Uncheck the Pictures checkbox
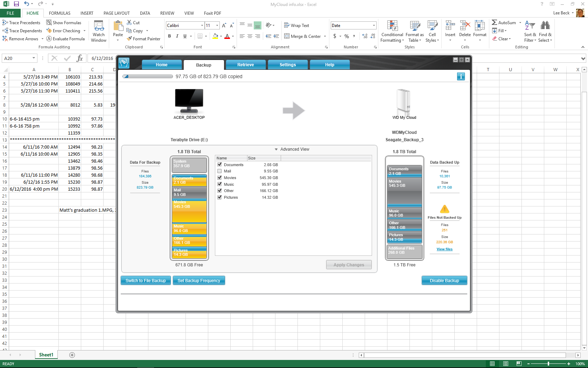This screenshot has height=368, width=588. click(219, 197)
